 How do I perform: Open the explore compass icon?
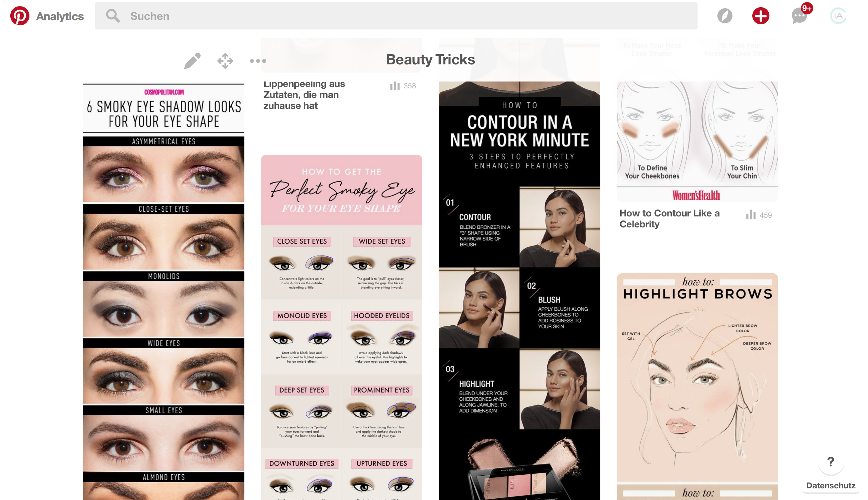(725, 16)
